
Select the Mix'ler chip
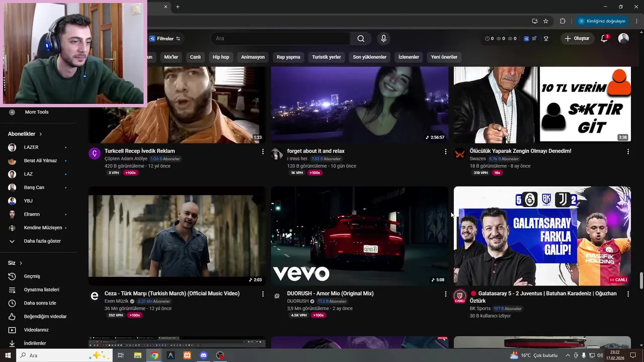(171, 57)
